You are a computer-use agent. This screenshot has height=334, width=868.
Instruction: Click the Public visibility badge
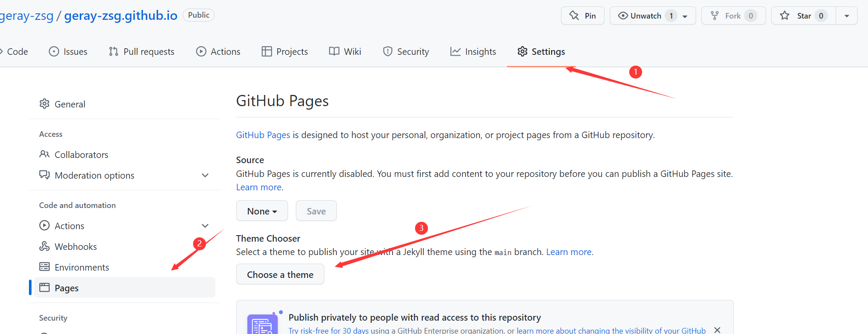click(199, 15)
